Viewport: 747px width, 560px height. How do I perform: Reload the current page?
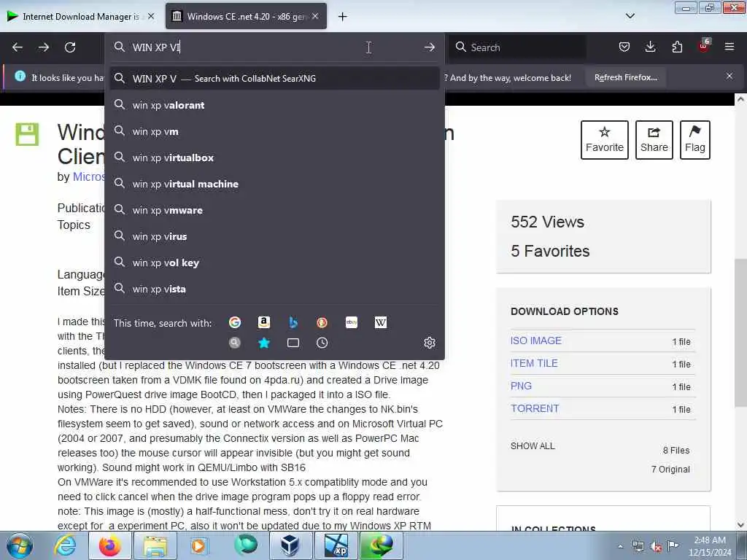click(x=70, y=47)
